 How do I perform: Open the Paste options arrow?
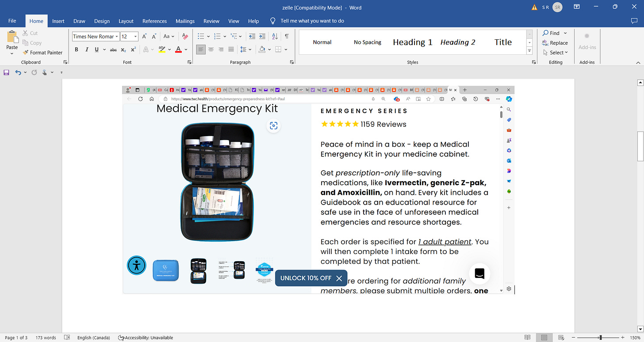coord(12,53)
